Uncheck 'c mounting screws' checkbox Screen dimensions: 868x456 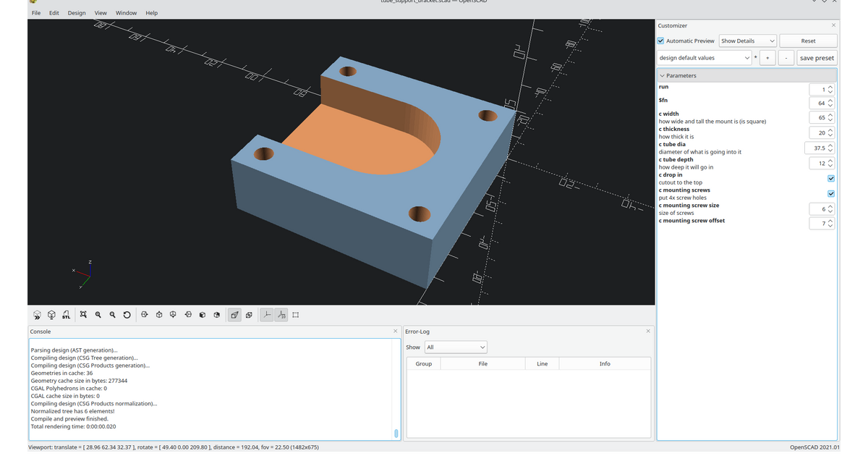click(830, 193)
